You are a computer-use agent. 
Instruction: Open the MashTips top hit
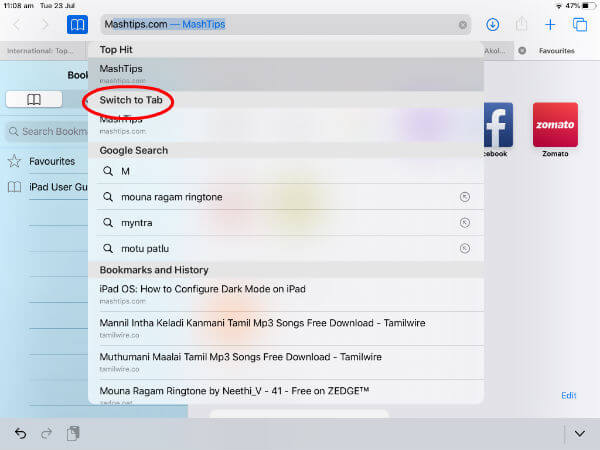point(286,74)
